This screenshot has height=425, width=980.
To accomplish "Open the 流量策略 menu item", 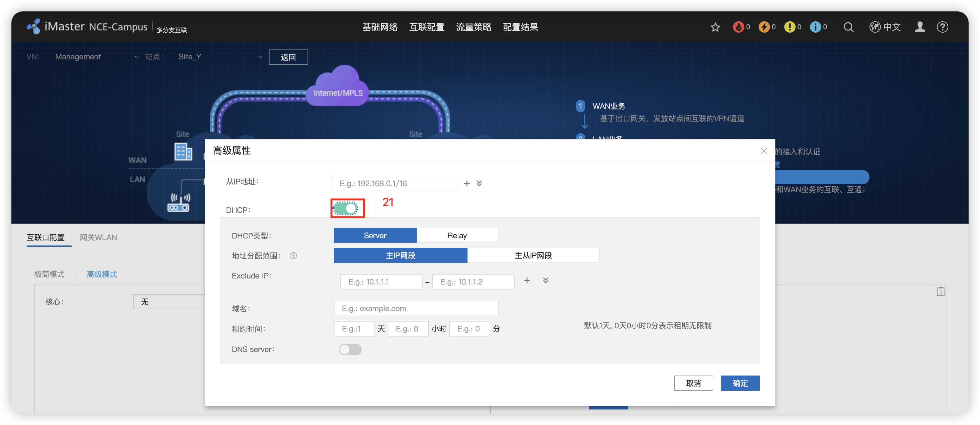I will coord(473,27).
